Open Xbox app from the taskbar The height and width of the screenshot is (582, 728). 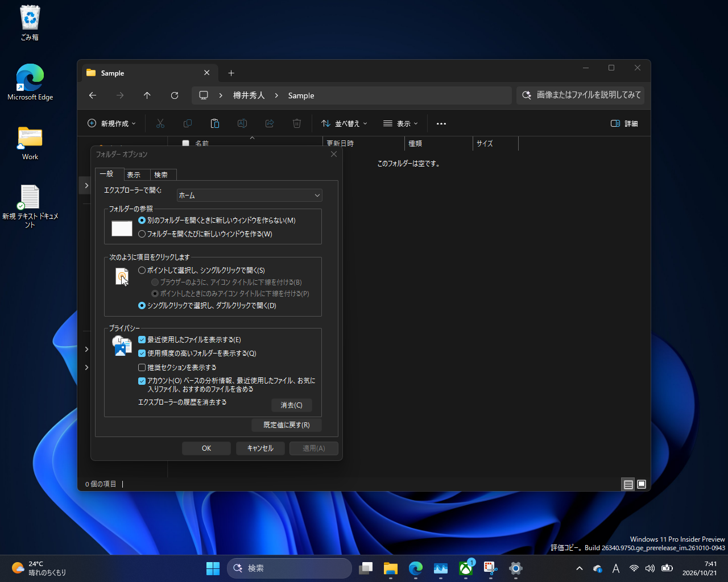466,568
